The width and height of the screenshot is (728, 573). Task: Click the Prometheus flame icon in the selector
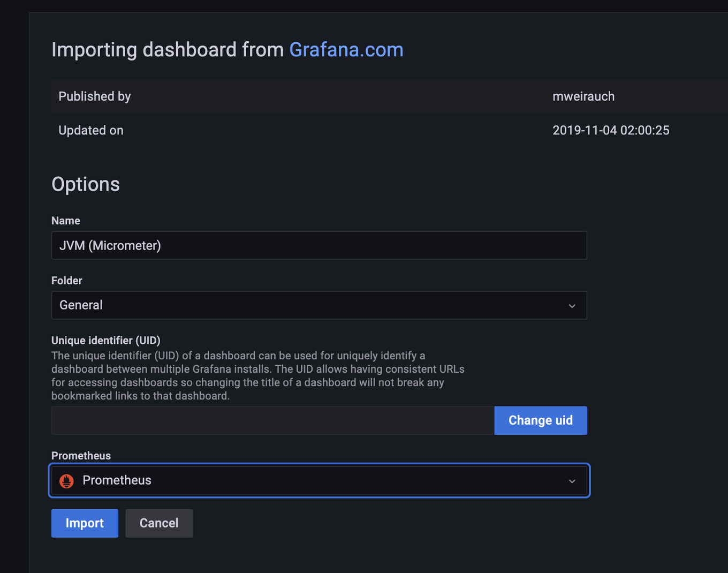click(66, 481)
